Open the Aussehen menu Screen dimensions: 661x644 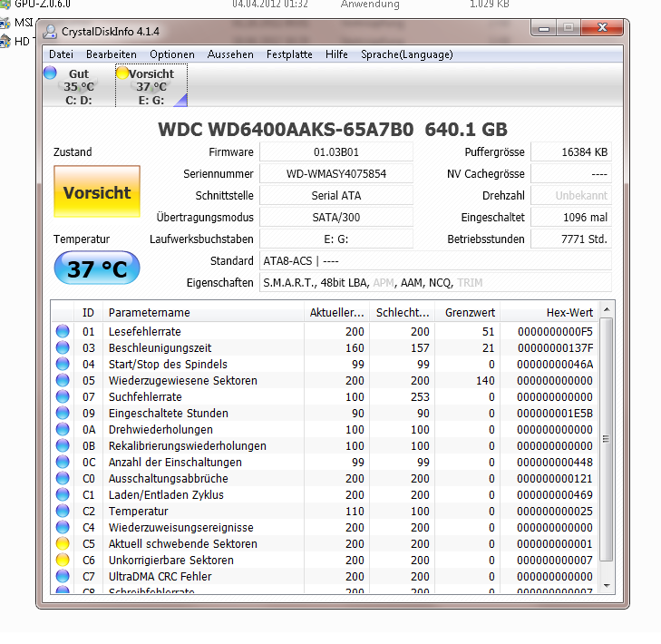230,54
